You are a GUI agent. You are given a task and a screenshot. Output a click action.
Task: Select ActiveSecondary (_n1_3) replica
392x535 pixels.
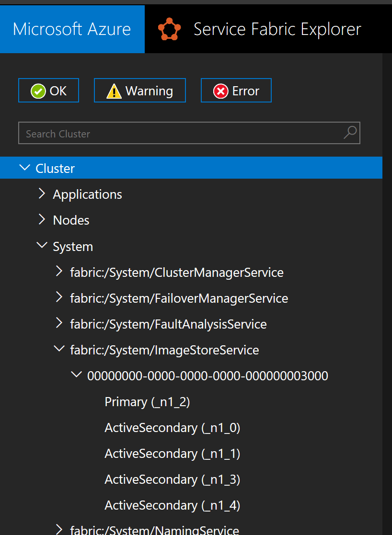pyautogui.click(x=172, y=479)
